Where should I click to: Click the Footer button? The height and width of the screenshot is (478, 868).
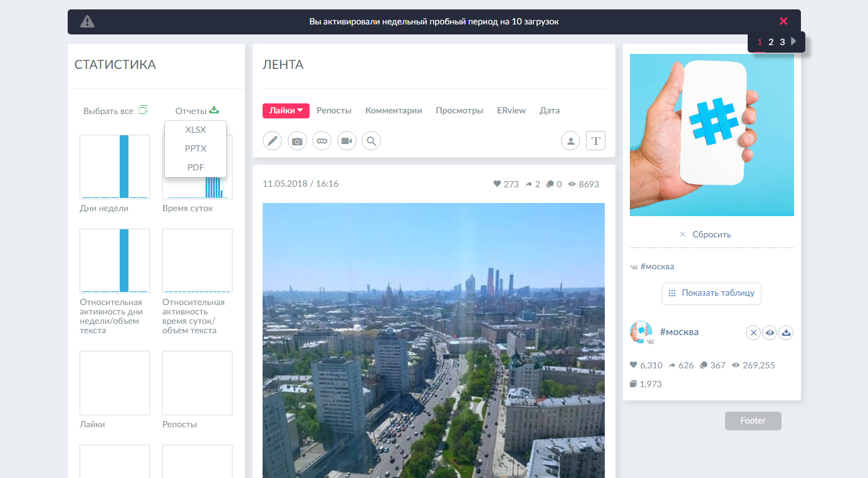click(x=753, y=421)
